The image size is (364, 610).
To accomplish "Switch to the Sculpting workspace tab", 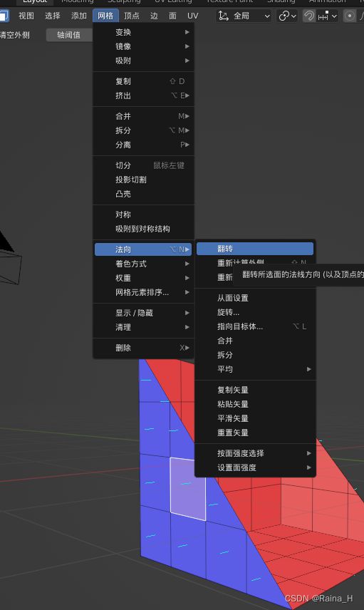I will pos(124,1).
